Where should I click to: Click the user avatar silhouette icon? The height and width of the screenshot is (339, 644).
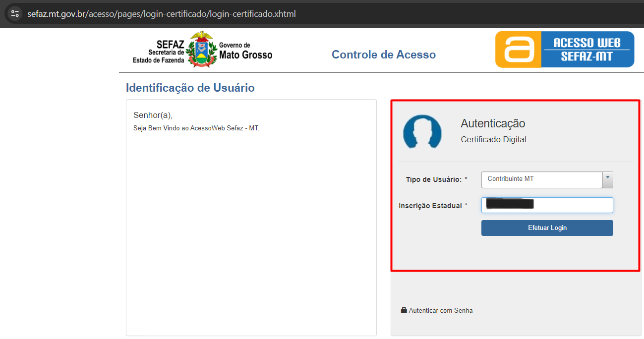[422, 131]
